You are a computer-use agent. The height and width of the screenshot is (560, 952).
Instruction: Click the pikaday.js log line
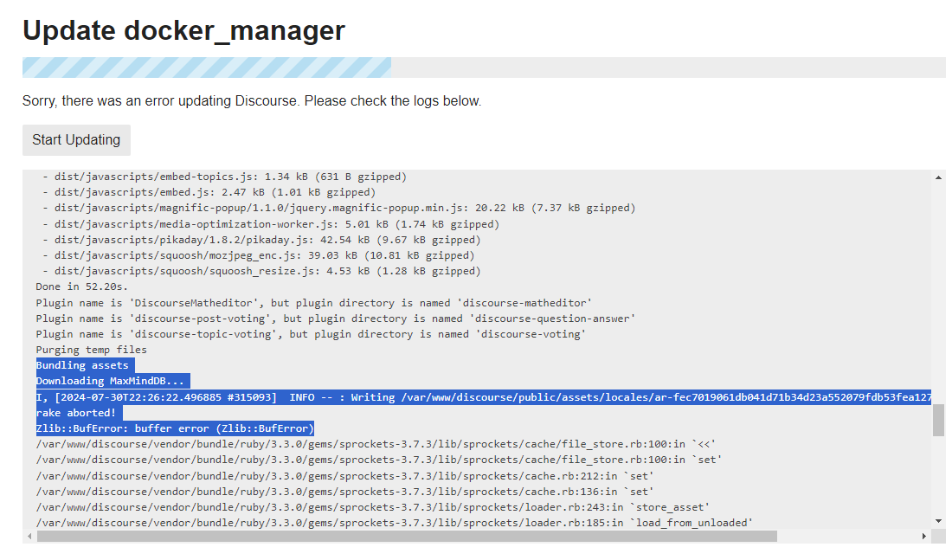261,240
